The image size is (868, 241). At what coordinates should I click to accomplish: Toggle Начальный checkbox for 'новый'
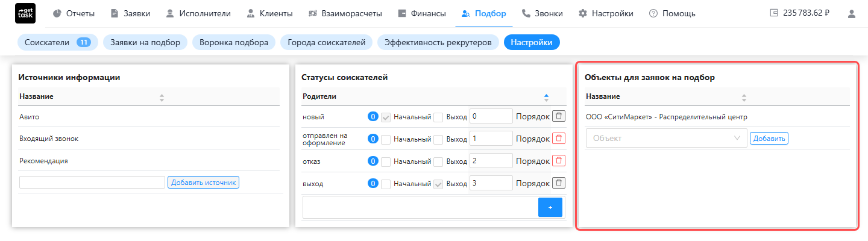386,116
